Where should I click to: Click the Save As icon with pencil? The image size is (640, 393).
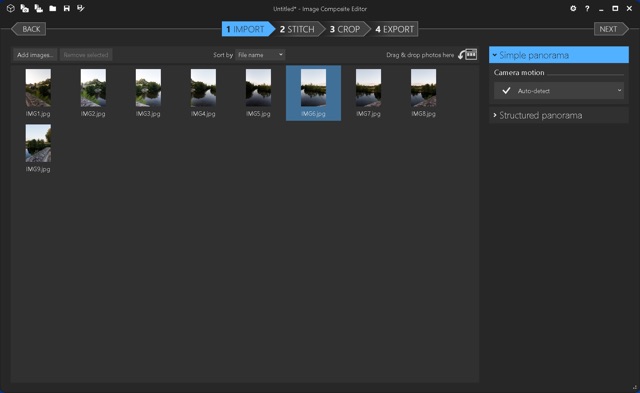coord(80,8)
